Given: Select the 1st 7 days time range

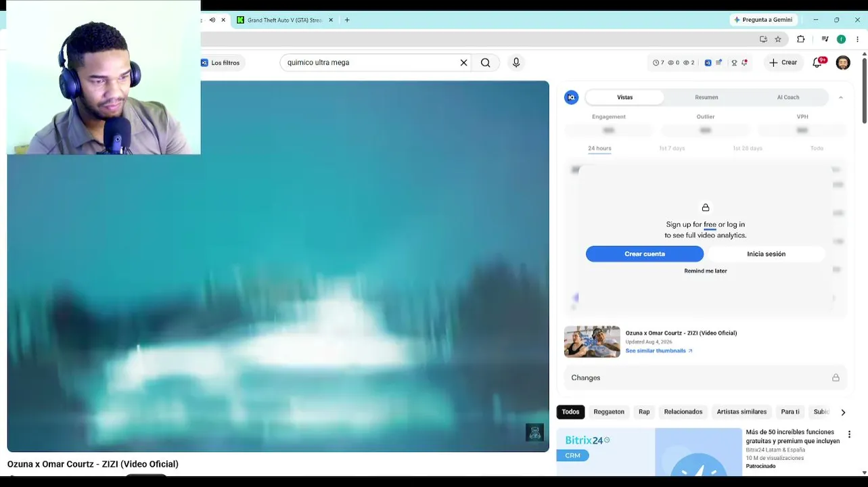Looking at the screenshot, I should tap(672, 148).
